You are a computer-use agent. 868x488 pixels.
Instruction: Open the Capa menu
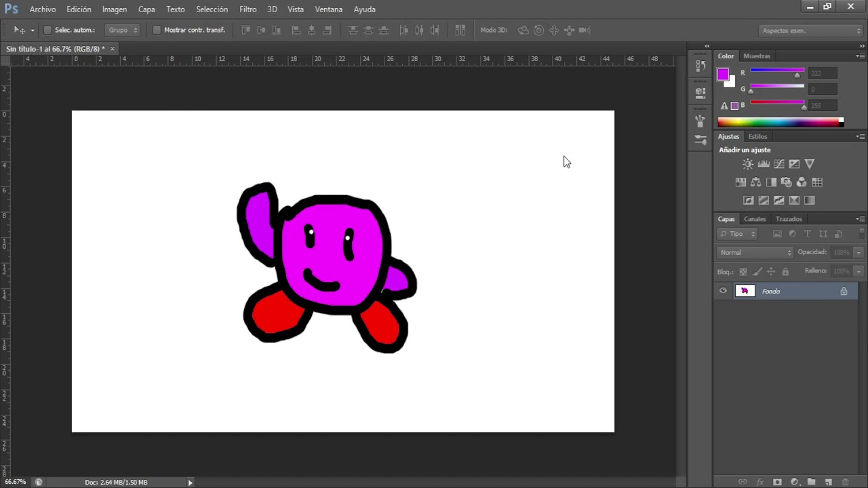click(146, 9)
